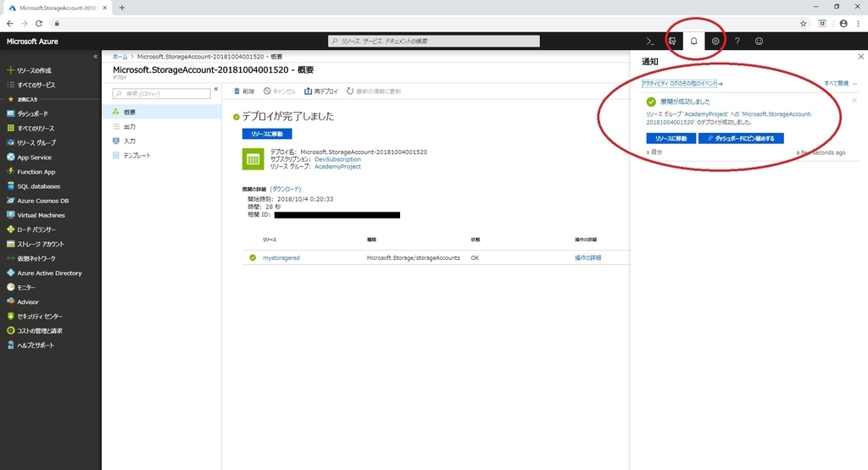Open SQL databases from the sidebar

tap(33, 186)
